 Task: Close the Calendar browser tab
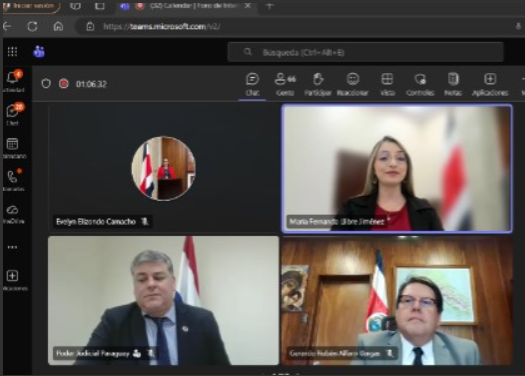pyautogui.click(x=247, y=6)
